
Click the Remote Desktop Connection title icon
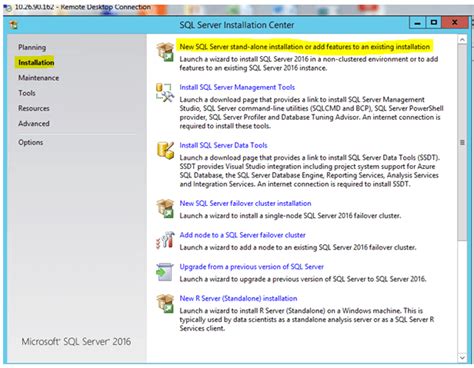[x=7, y=7]
